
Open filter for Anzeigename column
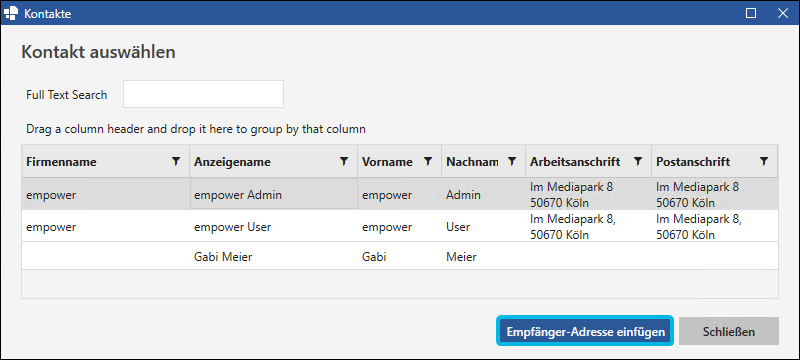344,162
